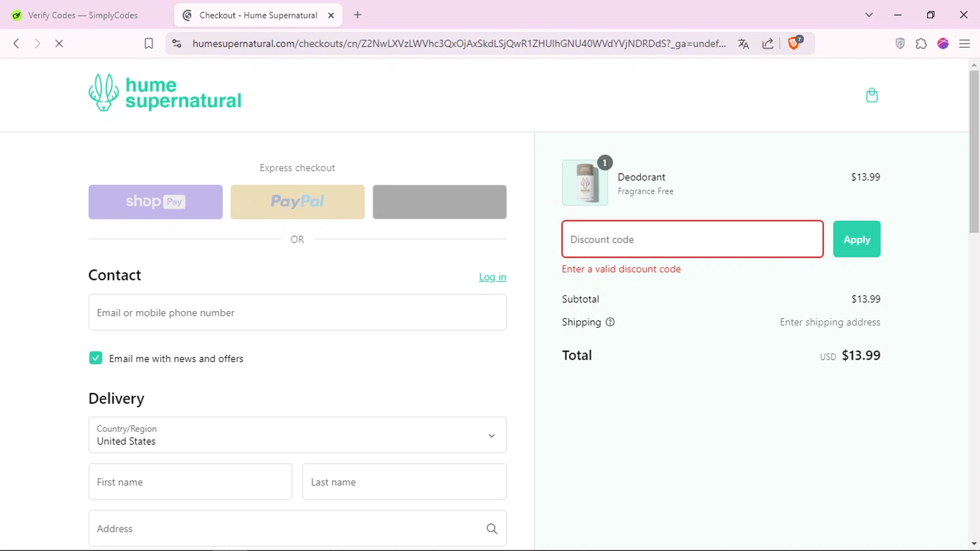Click the Hume Supernatural logo
The width and height of the screenshot is (980, 551).
click(x=165, y=93)
